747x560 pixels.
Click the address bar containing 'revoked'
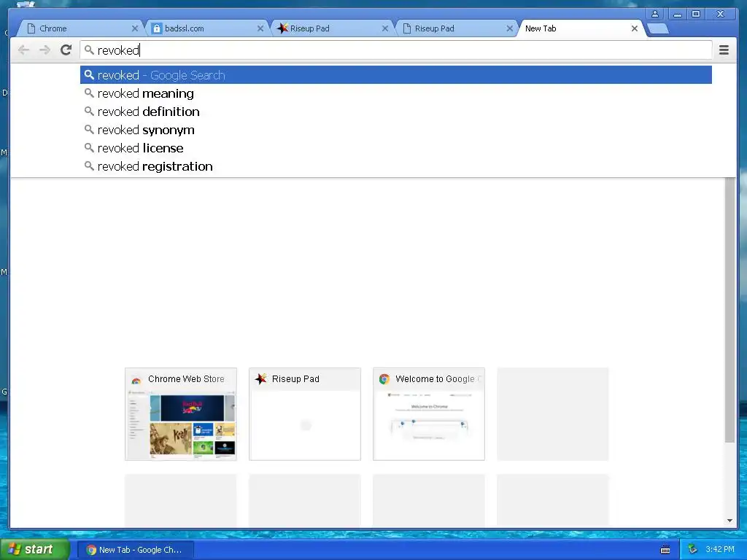(396, 50)
